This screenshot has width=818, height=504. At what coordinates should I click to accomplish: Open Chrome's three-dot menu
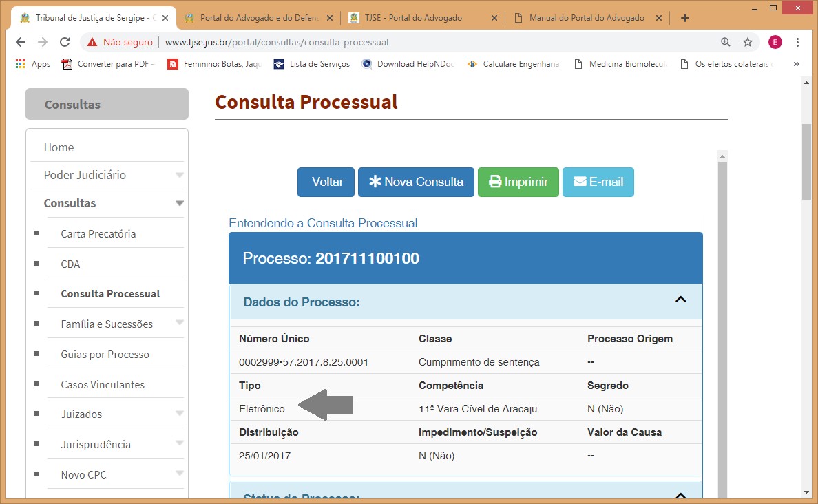pos(798,42)
